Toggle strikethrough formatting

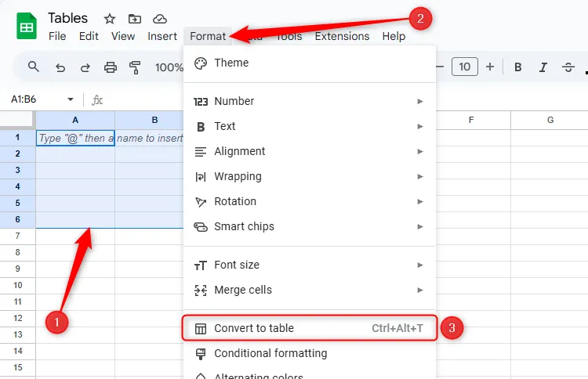coord(568,67)
